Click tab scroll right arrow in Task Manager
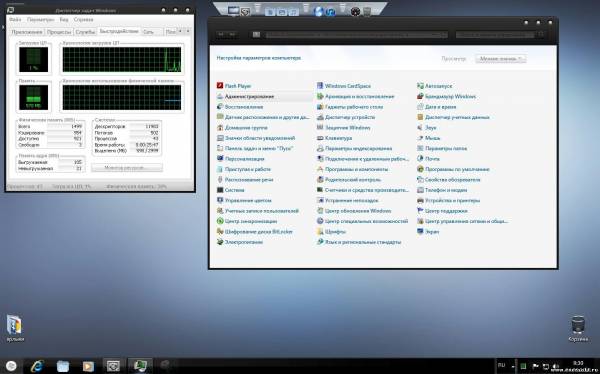Viewport: 600px width, 374px height. coord(188,31)
